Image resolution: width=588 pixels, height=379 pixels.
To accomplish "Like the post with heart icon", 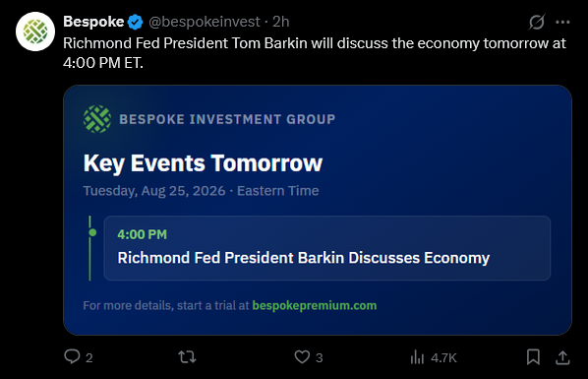I will [x=302, y=356].
